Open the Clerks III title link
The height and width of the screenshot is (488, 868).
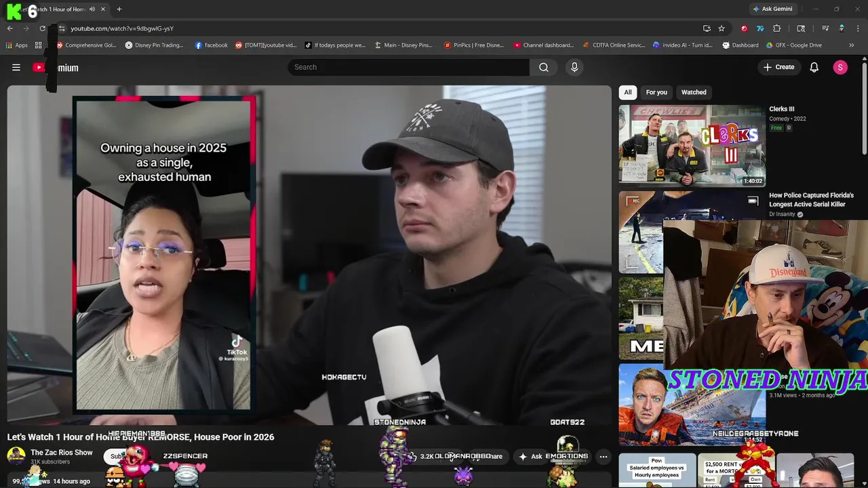[781, 109]
